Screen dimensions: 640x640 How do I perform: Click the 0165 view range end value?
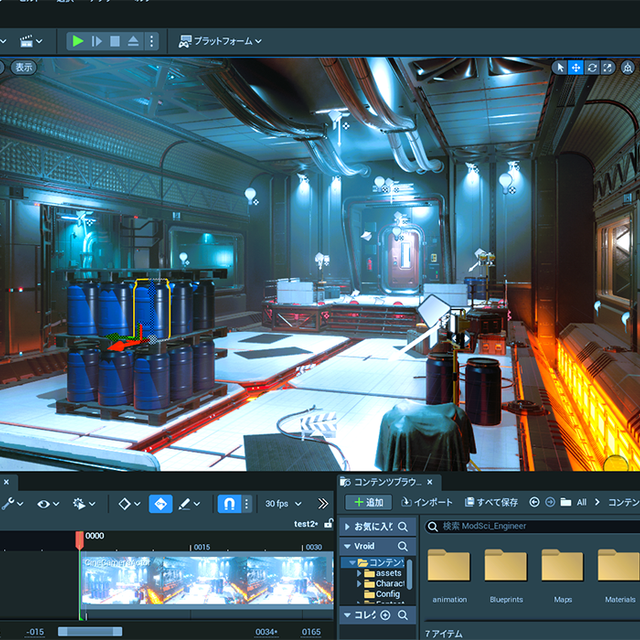click(x=311, y=632)
